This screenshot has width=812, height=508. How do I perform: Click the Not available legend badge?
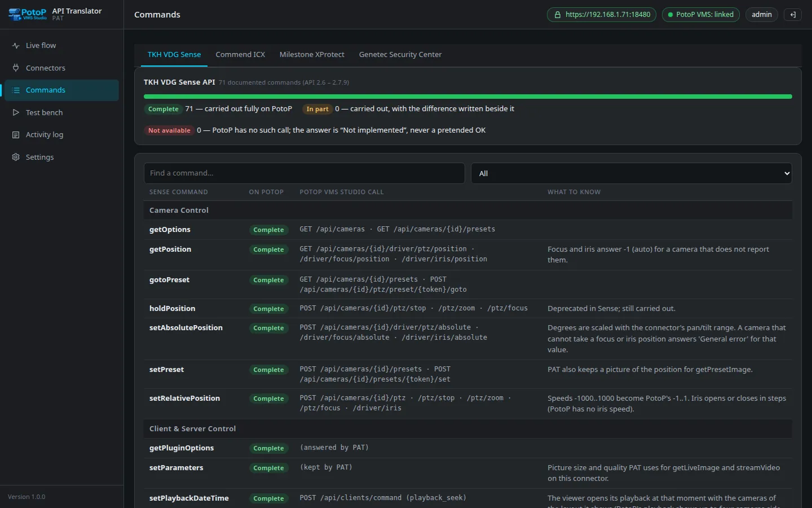169,130
